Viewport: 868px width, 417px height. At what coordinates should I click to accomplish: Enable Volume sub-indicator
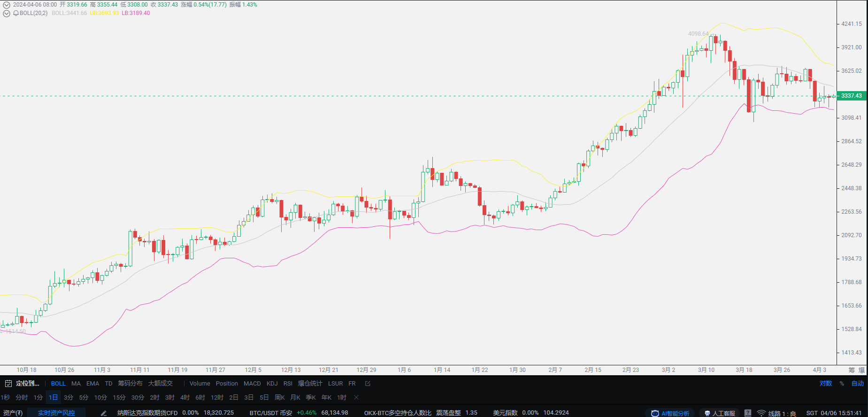(x=200, y=384)
